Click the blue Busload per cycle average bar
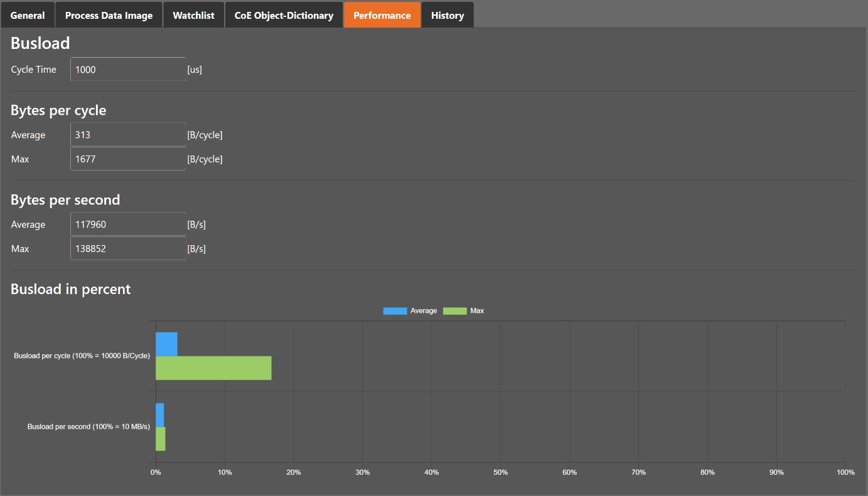The height and width of the screenshot is (496, 868). coord(166,344)
